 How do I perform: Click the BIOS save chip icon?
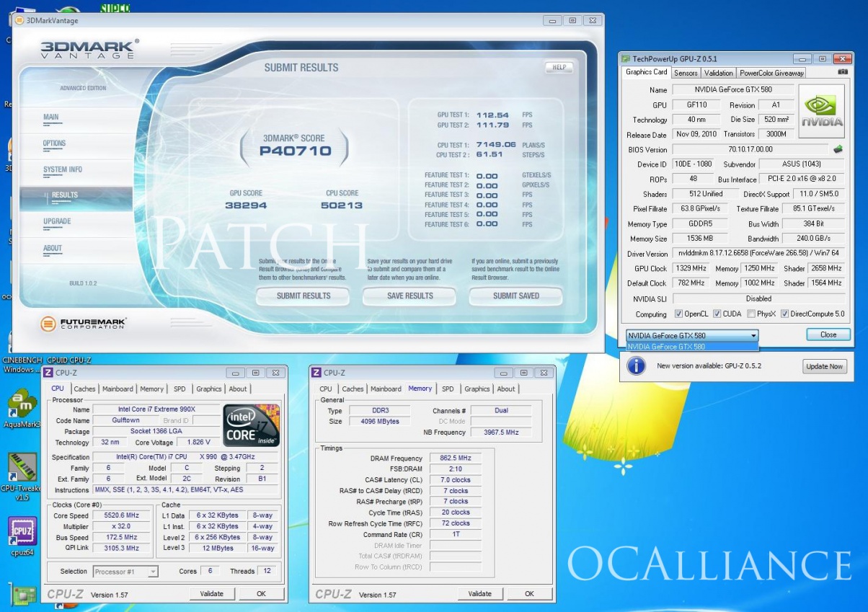(838, 149)
